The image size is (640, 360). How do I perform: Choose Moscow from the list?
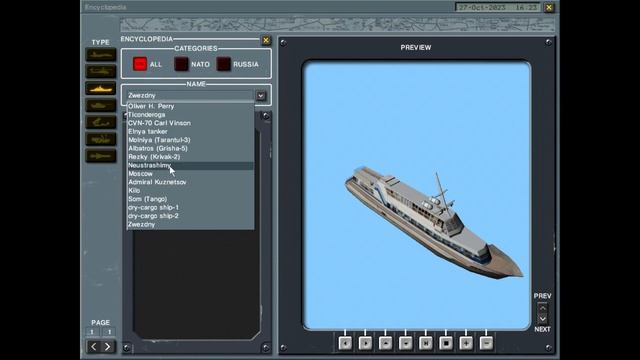click(191, 174)
